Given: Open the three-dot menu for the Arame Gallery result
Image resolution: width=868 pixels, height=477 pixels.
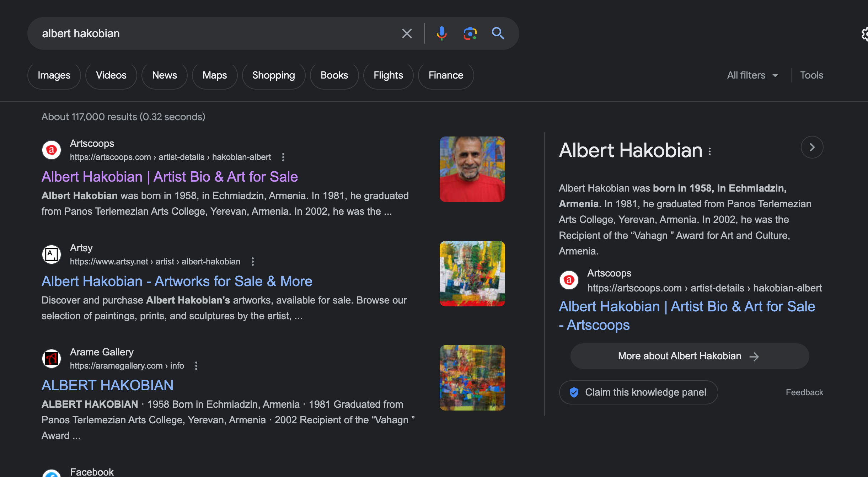Looking at the screenshot, I should [x=196, y=366].
